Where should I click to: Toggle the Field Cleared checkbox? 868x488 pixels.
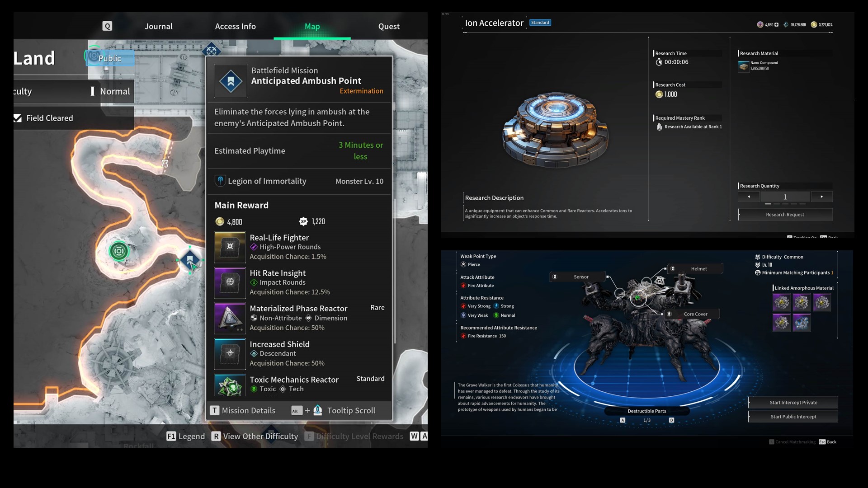(17, 117)
